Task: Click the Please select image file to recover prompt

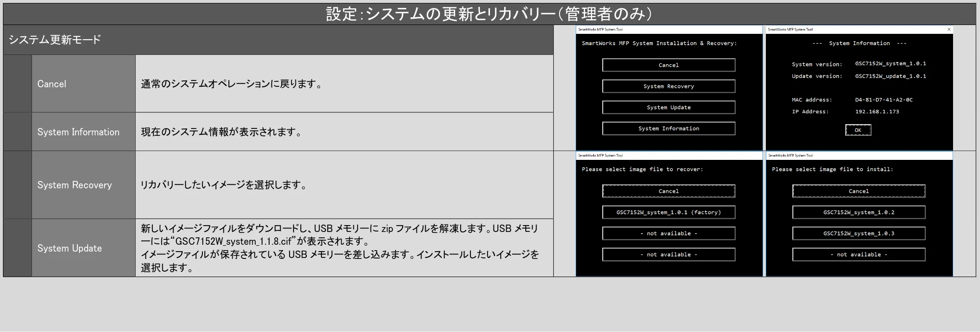Action: coord(642,170)
